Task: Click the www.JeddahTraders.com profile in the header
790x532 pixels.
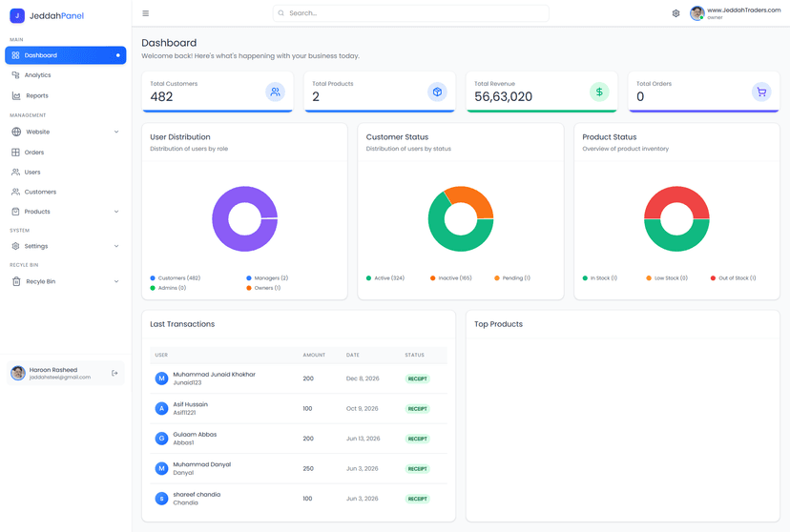Action: (x=735, y=13)
